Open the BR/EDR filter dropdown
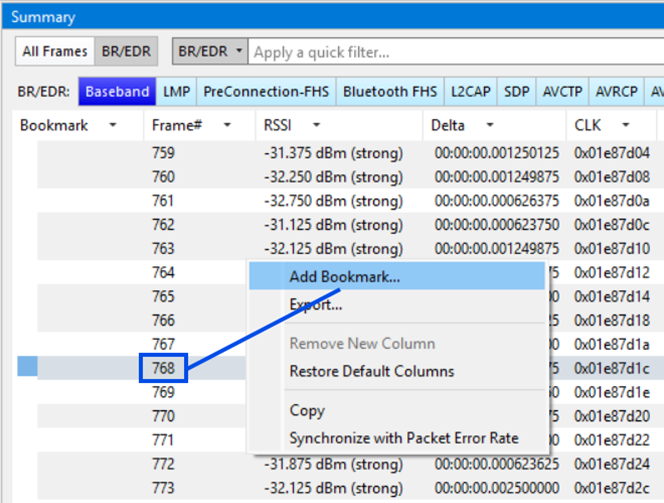The width and height of the screenshot is (664, 503). tap(210, 52)
